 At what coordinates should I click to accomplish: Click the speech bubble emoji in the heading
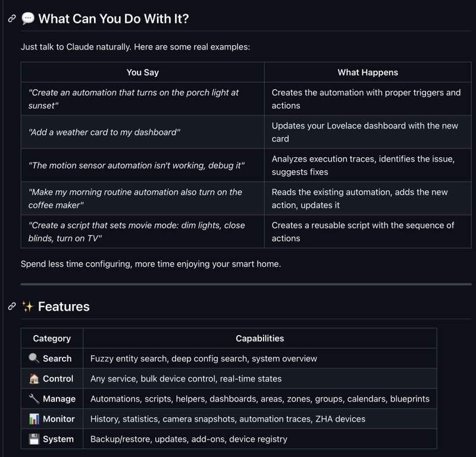point(28,18)
